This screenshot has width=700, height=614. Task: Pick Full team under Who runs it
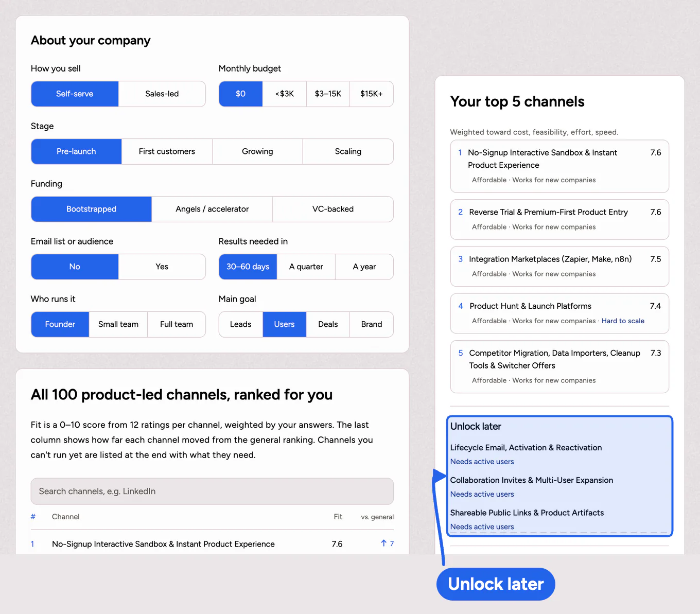(x=177, y=324)
